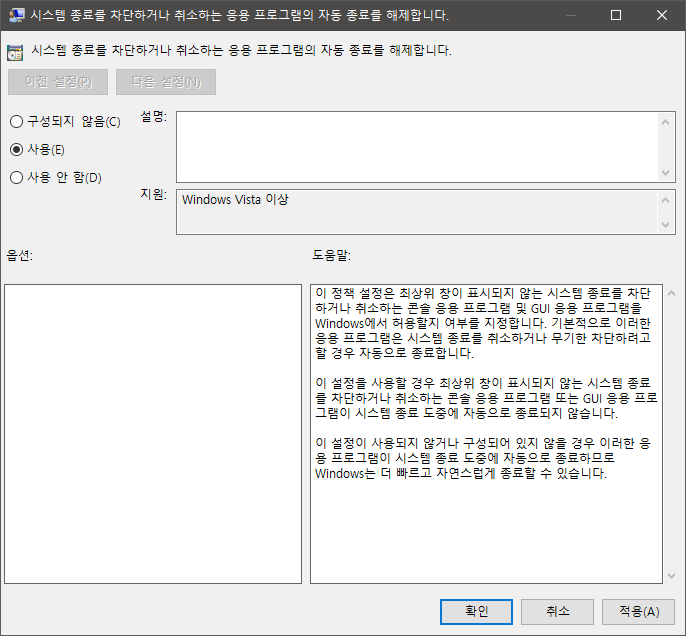Click inside the 설명 comment text box
The image size is (686, 636).
[x=418, y=147]
